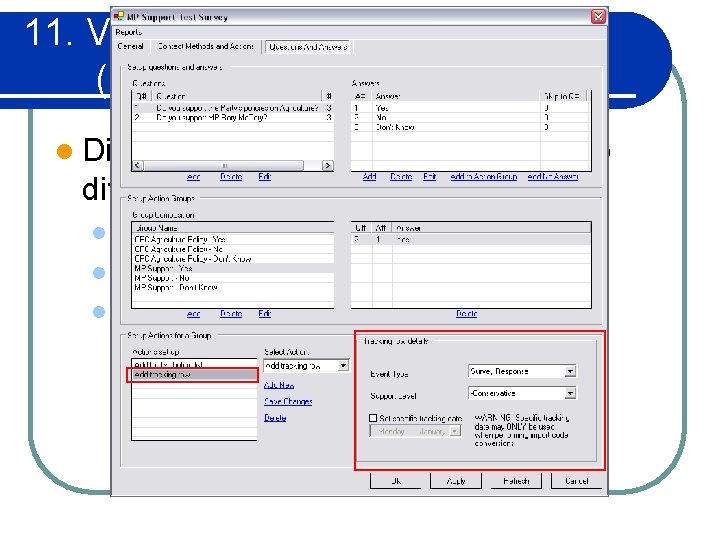This screenshot has height=540, width=720.
Task: Open the Event Type dropdown
Action: (570, 371)
